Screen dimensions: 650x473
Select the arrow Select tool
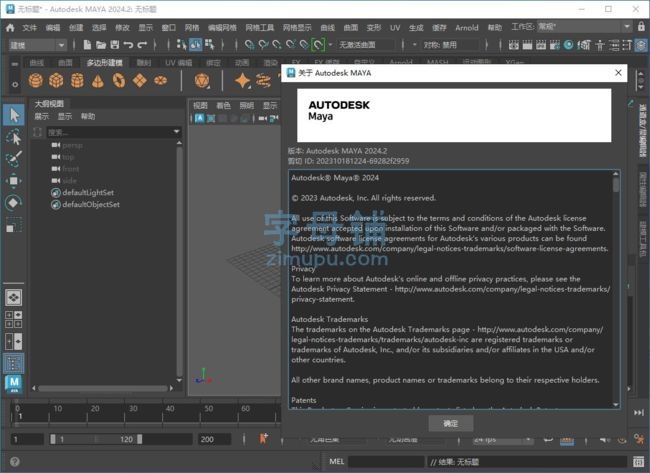point(14,115)
